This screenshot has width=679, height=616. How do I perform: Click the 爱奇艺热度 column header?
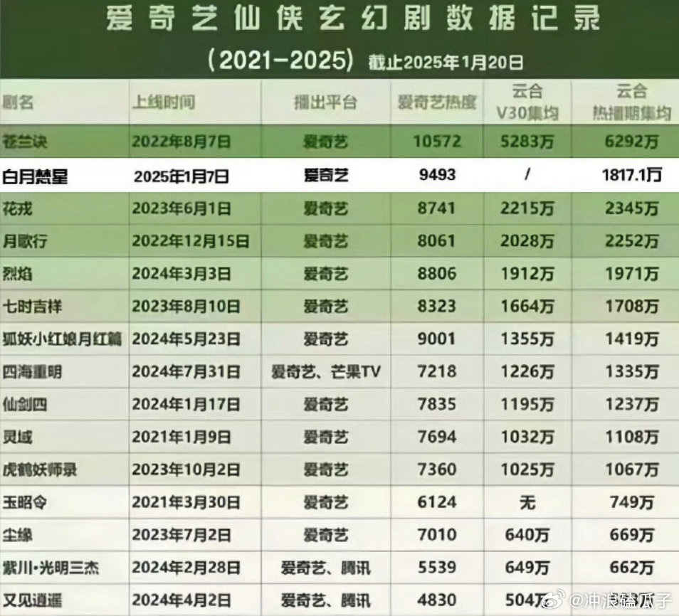pyautogui.click(x=437, y=102)
